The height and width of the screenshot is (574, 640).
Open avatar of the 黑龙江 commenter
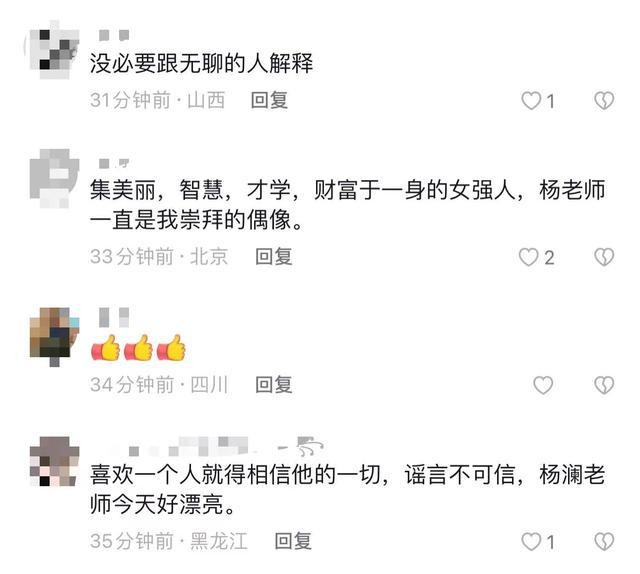[54, 461]
